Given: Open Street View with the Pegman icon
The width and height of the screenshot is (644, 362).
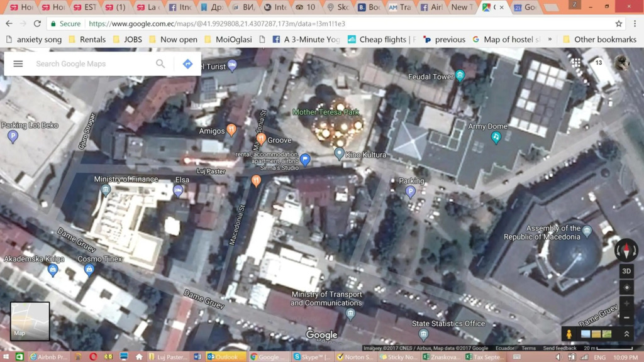Looking at the screenshot, I should coord(569,334).
